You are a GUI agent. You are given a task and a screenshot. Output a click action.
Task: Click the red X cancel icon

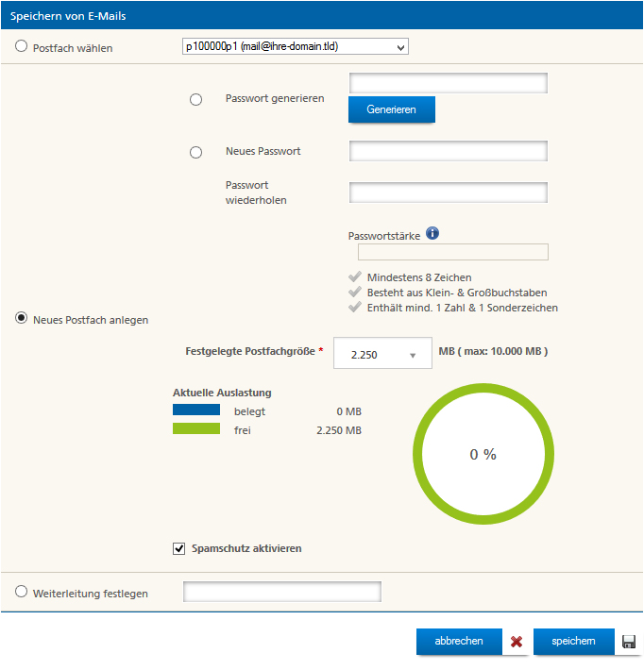(517, 642)
